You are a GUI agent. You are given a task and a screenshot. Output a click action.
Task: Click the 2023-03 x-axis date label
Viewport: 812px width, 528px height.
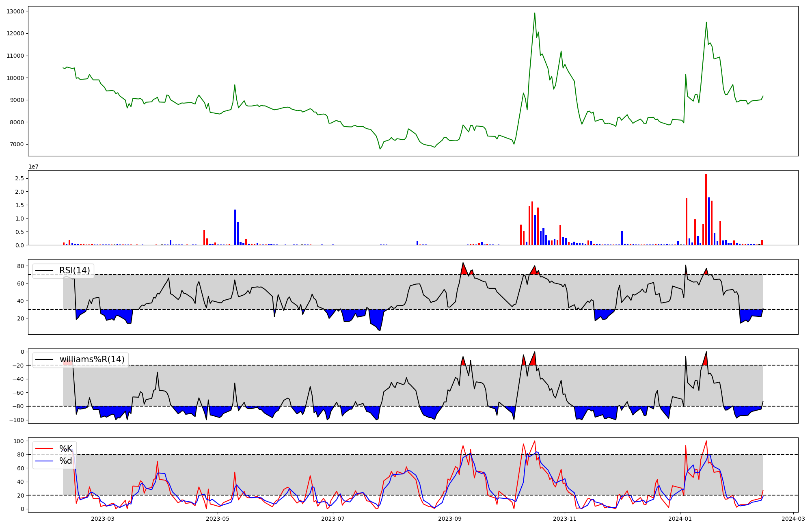pos(103,519)
